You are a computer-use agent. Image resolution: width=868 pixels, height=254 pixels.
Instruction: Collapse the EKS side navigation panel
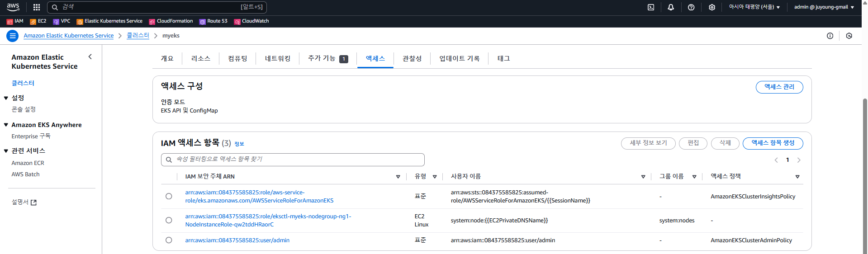click(90, 56)
